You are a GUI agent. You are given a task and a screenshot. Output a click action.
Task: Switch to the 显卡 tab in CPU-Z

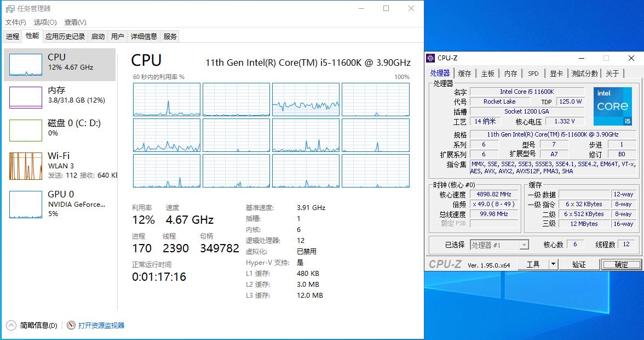556,73
